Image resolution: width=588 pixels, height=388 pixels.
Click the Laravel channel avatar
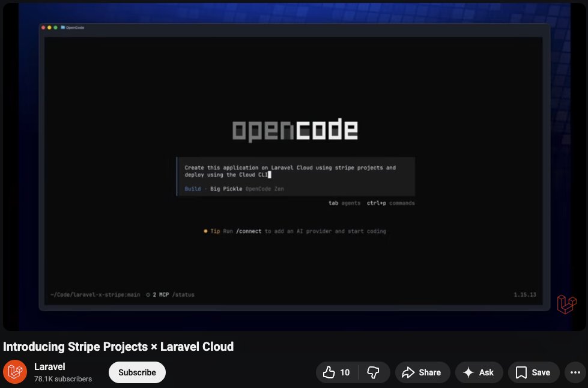point(15,372)
